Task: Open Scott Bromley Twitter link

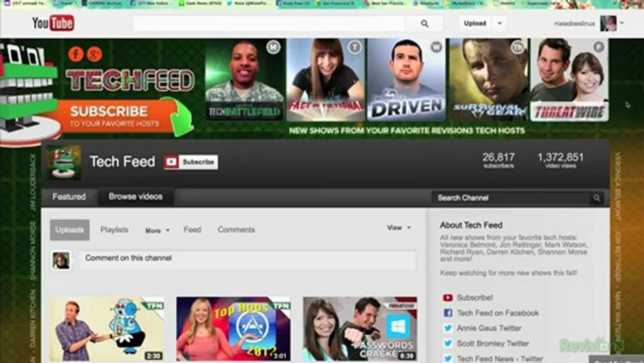Action: (493, 343)
